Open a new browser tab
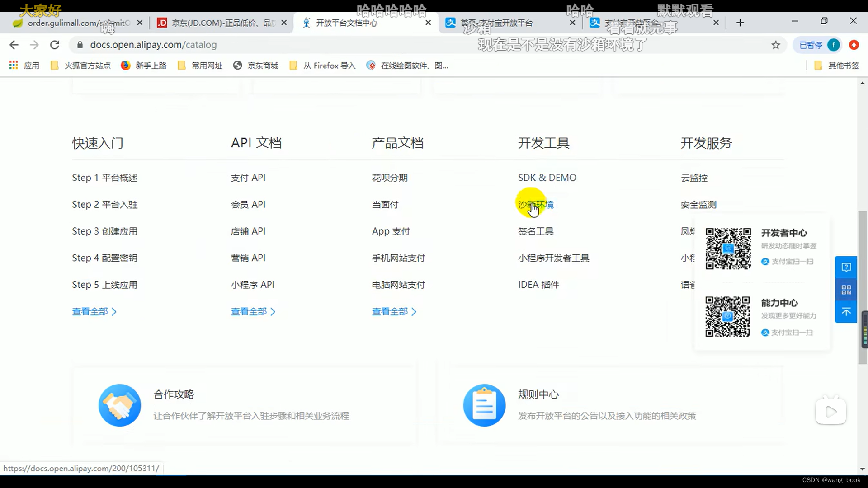868x488 pixels. tap(740, 23)
